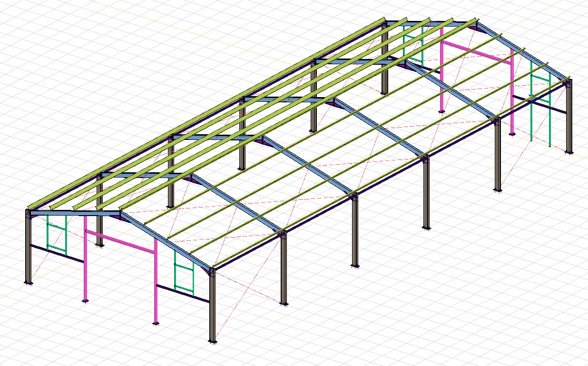Click the base plate under front-most corner column

[213, 341]
